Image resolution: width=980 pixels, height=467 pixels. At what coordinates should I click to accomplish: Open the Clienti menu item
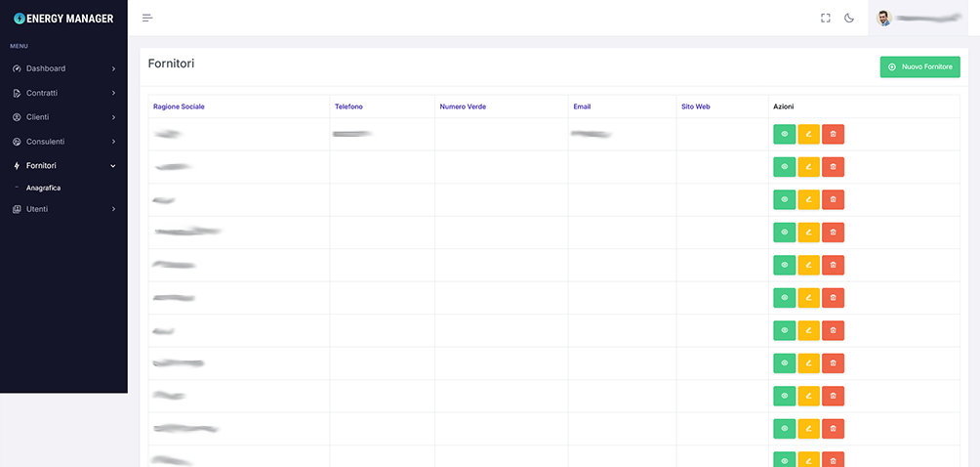pyautogui.click(x=63, y=117)
